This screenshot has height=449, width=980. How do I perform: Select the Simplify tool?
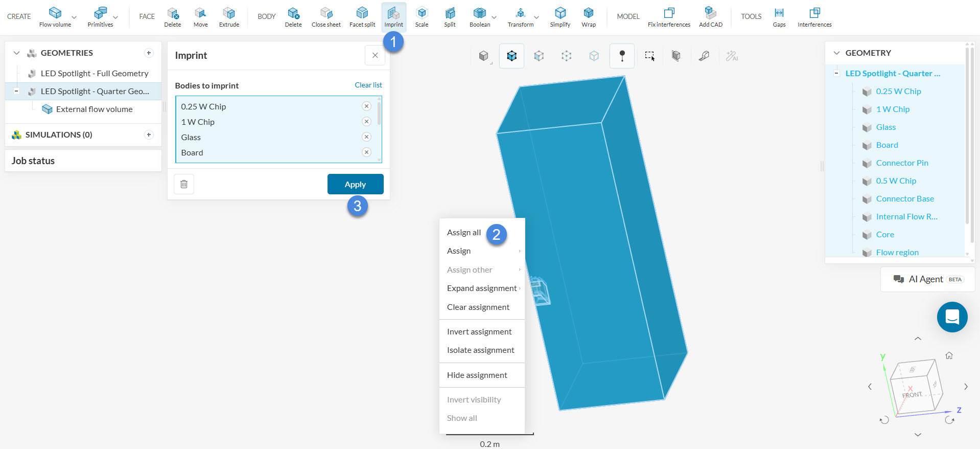pyautogui.click(x=560, y=17)
